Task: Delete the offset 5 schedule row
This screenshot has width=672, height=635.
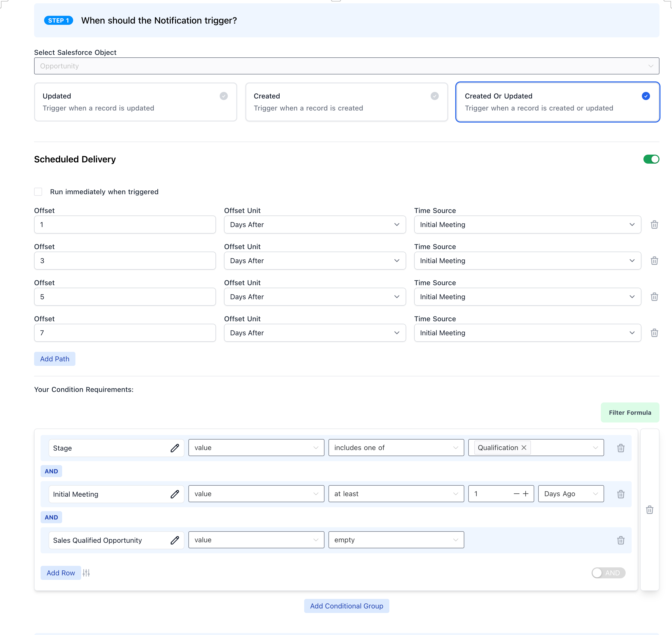Action: [654, 297]
